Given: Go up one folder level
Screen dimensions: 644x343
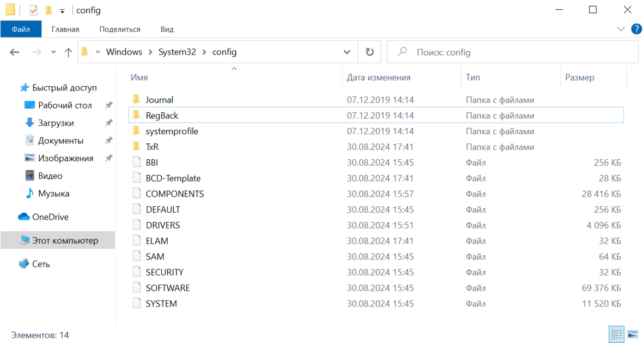Looking at the screenshot, I should pyautogui.click(x=68, y=52).
